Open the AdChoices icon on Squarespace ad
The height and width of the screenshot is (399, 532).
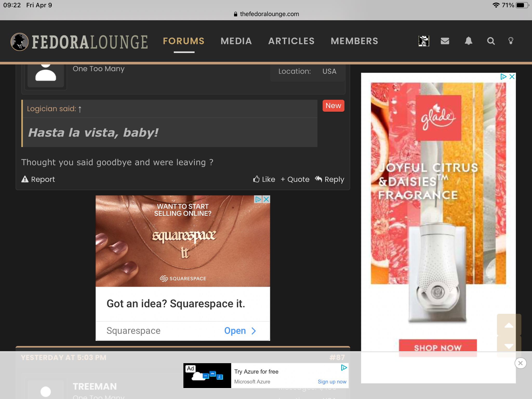tap(258, 199)
